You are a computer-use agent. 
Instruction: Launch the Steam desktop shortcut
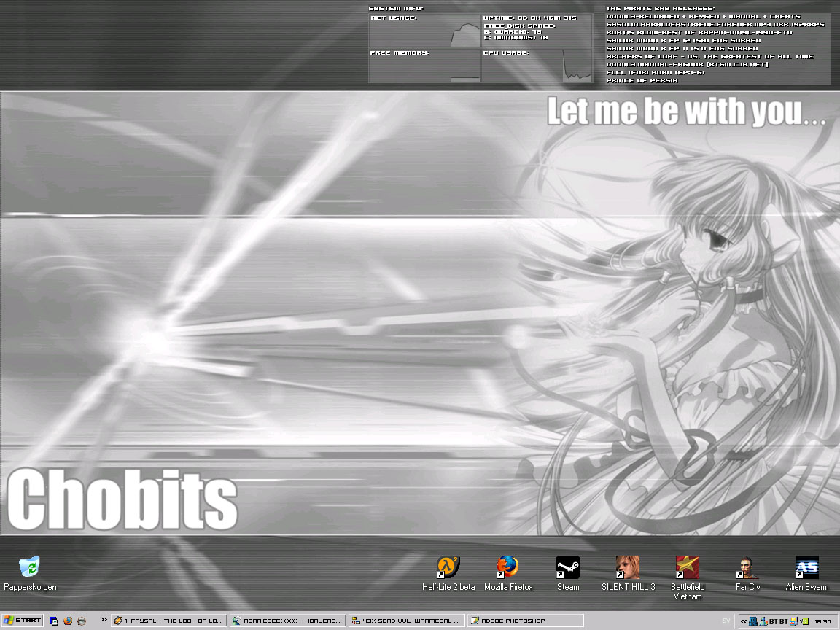coord(568,573)
